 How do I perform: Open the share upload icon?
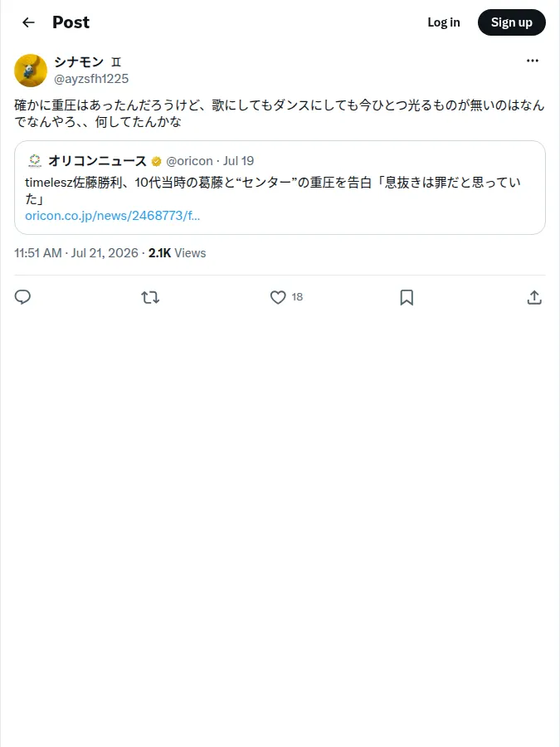534,297
